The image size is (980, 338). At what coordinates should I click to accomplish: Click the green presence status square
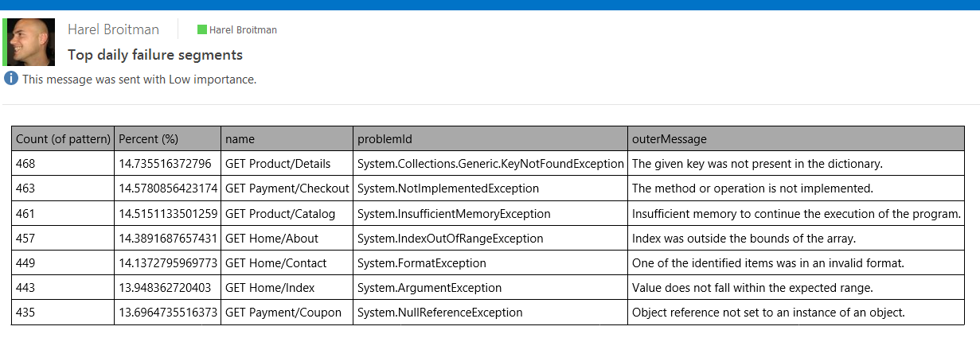(202, 30)
